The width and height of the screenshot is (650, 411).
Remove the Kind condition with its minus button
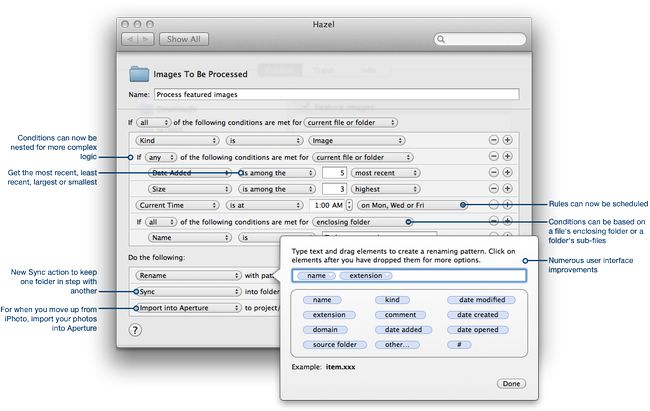click(x=493, y=140)
